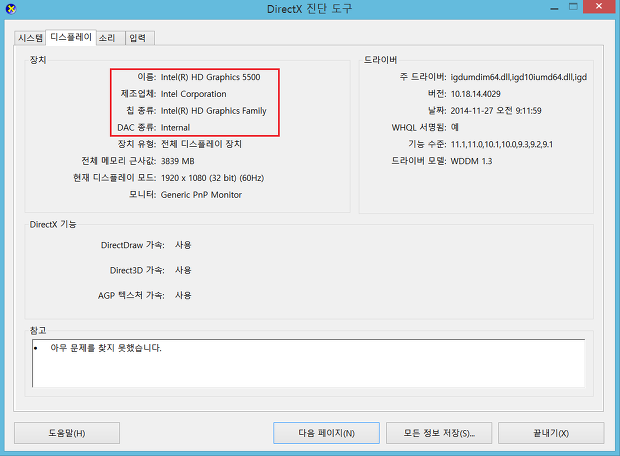620x456 pixels.
Task: Go to 다음 페이지(N)
Action: coord(326,433)
